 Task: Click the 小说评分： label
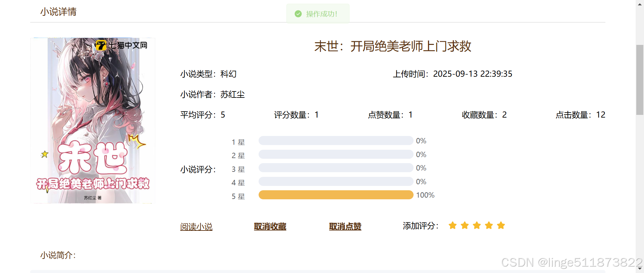pos(198,169)
